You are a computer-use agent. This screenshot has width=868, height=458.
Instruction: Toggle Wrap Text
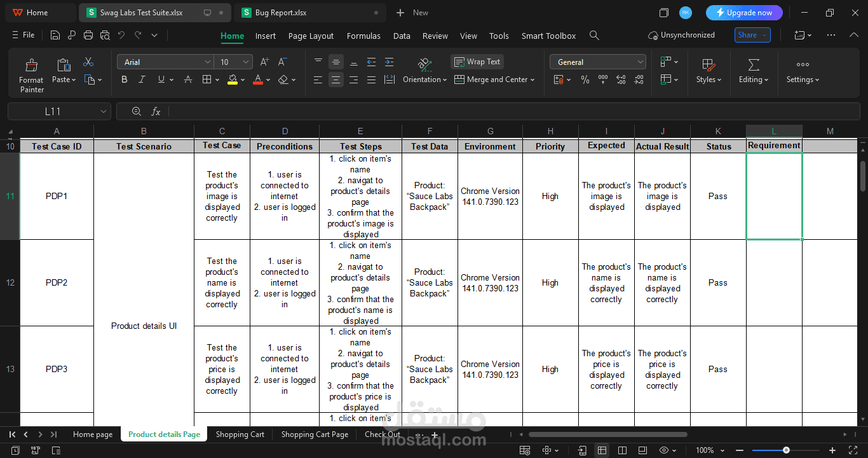(477, 62)
